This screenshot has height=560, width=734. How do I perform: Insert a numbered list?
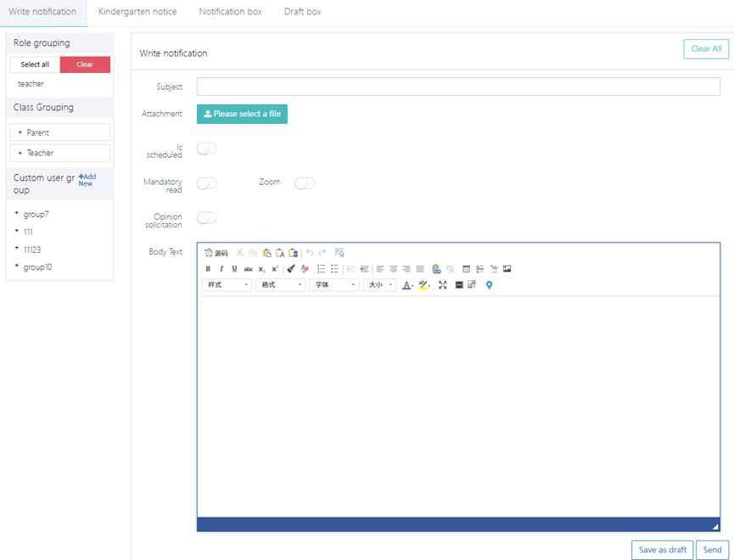[322, 269]
